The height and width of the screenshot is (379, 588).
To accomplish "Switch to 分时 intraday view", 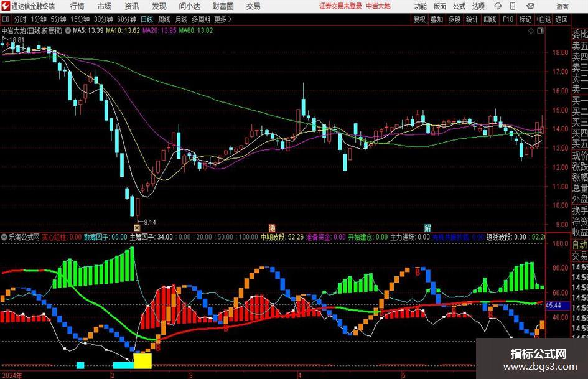I will (21, 19).
